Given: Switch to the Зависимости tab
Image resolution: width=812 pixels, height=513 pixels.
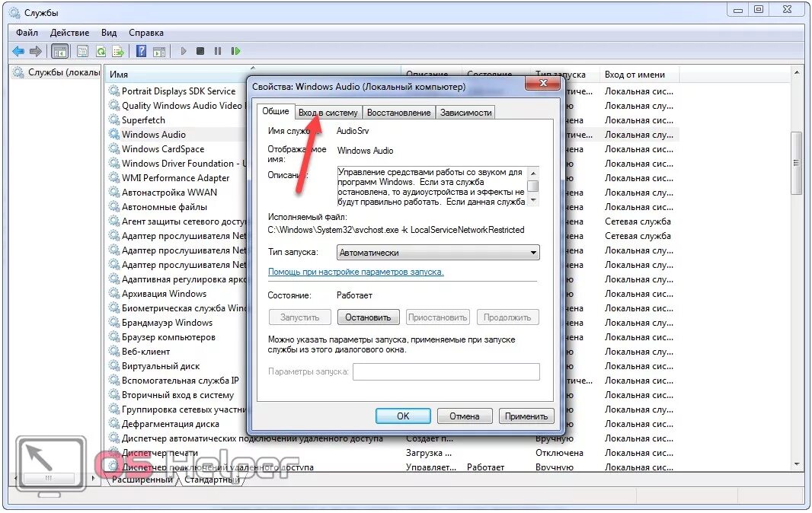Looking at the screenshot, I should tap(465, 113).
